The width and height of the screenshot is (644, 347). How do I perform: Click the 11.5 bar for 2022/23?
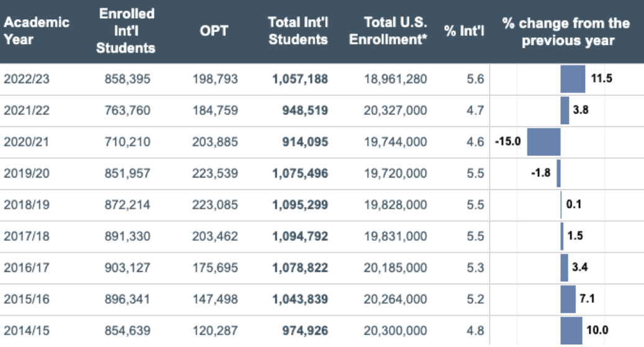point(573,79)
